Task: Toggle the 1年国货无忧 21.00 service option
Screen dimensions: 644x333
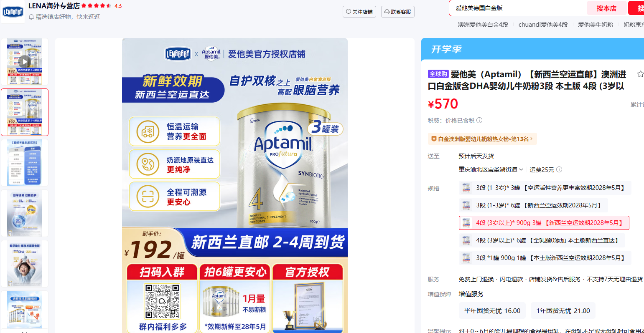Action: coord(563,310)
